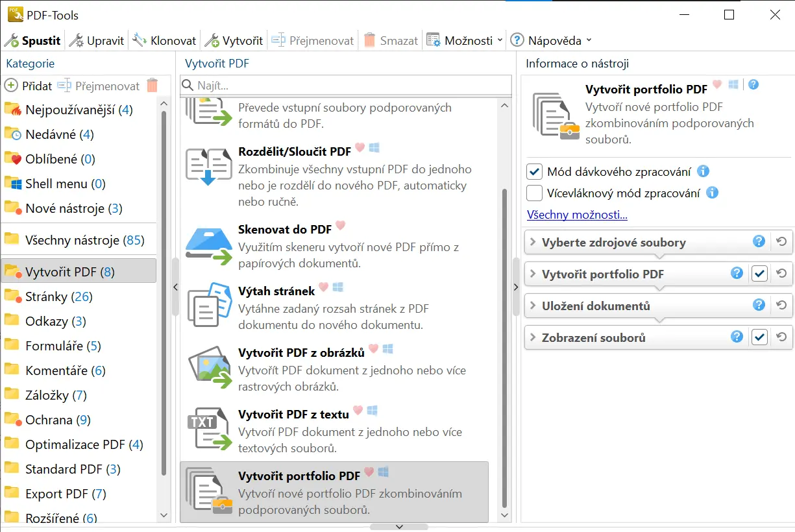Select Standard PDF category

79,469
